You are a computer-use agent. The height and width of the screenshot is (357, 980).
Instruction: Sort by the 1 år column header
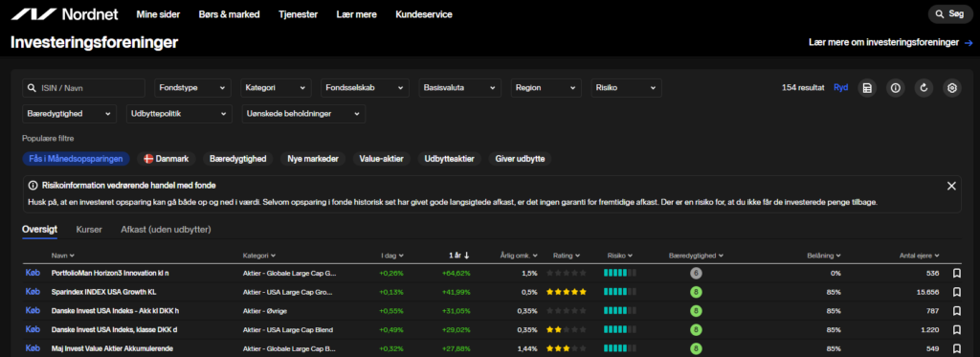(x=459, y=256)
